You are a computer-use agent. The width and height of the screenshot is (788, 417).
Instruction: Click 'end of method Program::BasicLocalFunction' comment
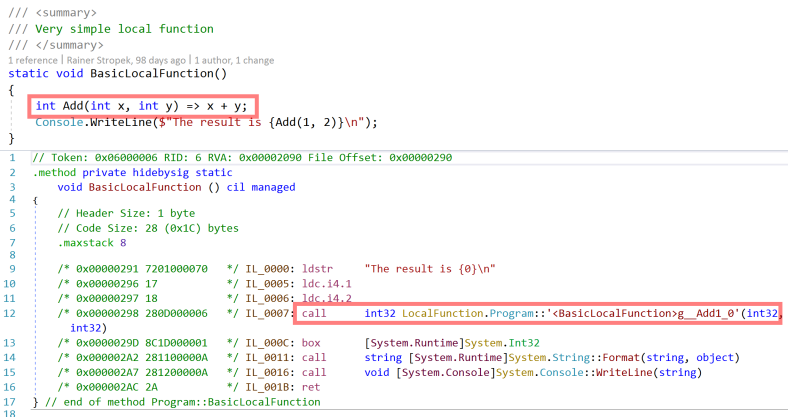click(191, 402)
